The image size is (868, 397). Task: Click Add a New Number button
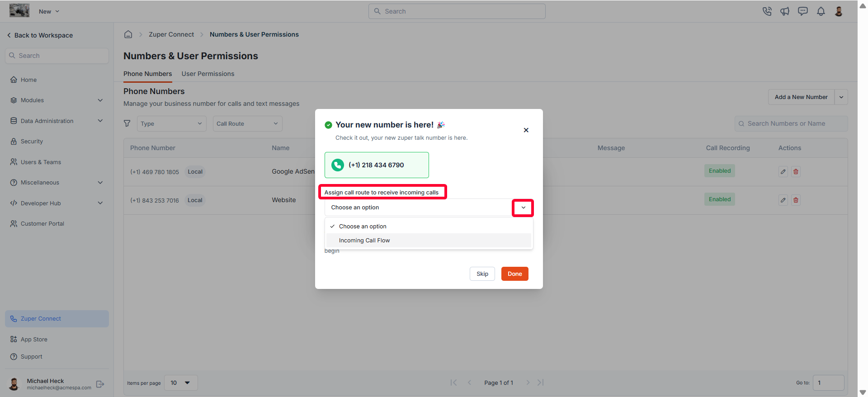point(801,97)
